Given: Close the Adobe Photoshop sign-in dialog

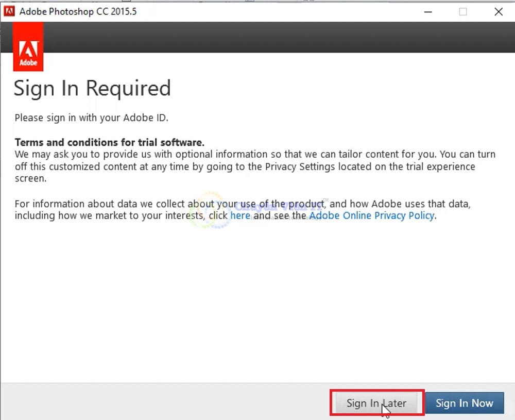Looking at the screenshot, I should (x=498, y=12).
